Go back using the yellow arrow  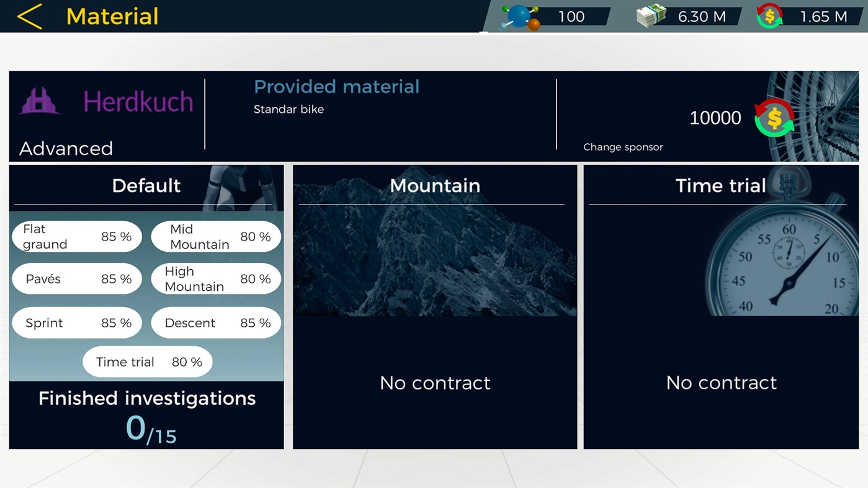[29, 16]
